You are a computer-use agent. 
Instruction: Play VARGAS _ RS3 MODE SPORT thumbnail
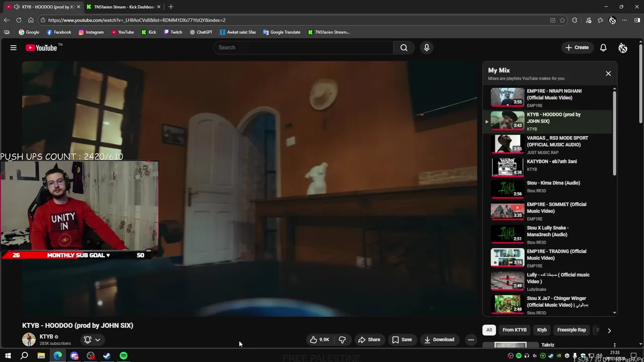pos(507,144)
